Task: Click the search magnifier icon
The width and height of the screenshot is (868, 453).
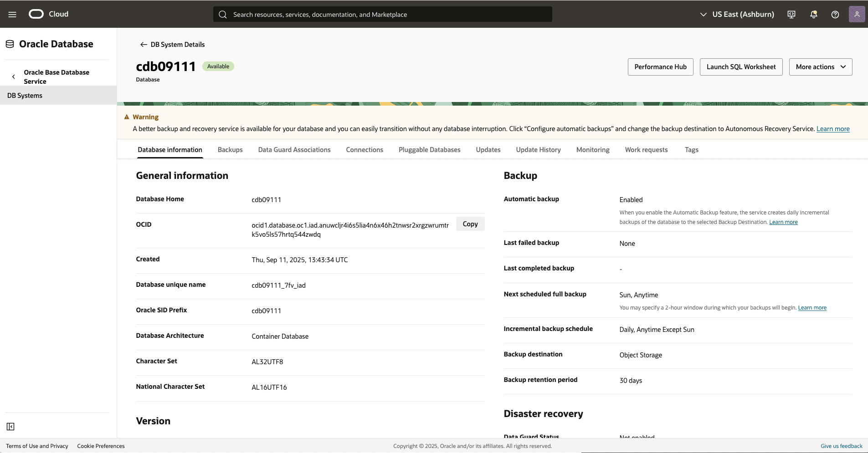Action: pyautogui.click(x=223, y=14)
